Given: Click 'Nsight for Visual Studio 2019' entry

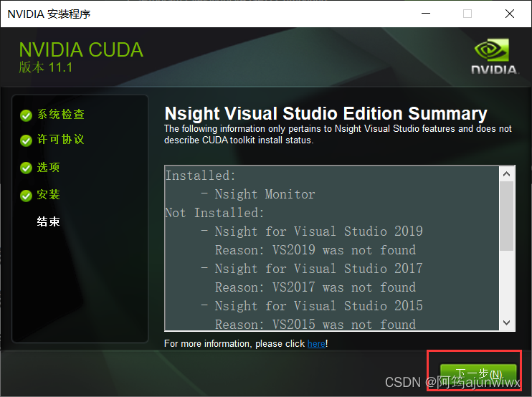Looking at the screenshot, I should [318, 232].
